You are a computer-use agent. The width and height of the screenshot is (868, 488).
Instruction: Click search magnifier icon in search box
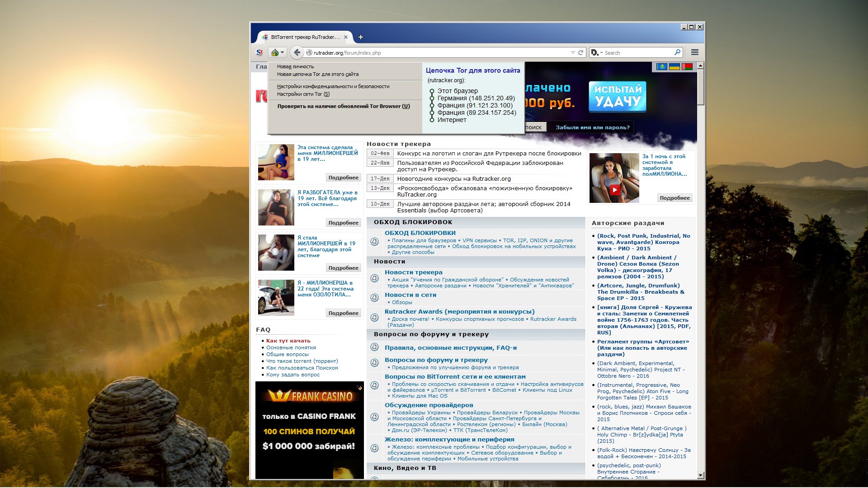[x=677, y=52]
